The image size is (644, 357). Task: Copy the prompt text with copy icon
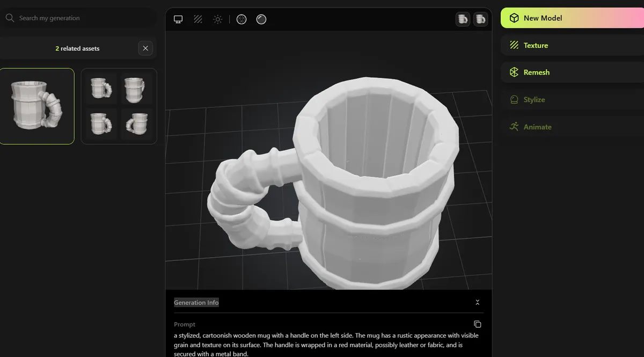(x=478, y=324)
